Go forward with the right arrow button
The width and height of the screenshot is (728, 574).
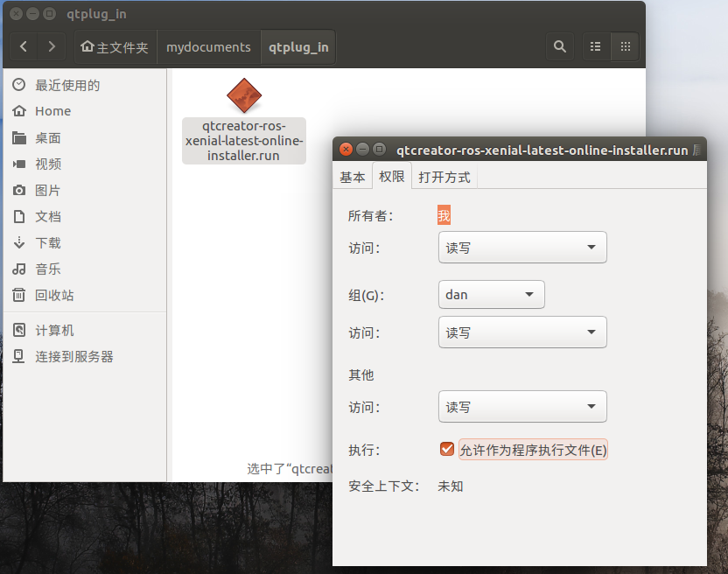click(52, 46)
